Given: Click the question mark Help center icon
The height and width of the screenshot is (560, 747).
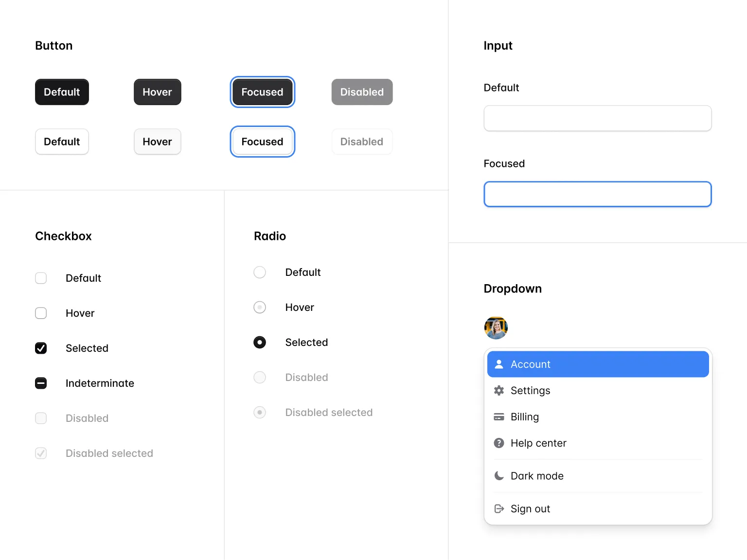Looking at the screenshot, I should pos(498,443).
